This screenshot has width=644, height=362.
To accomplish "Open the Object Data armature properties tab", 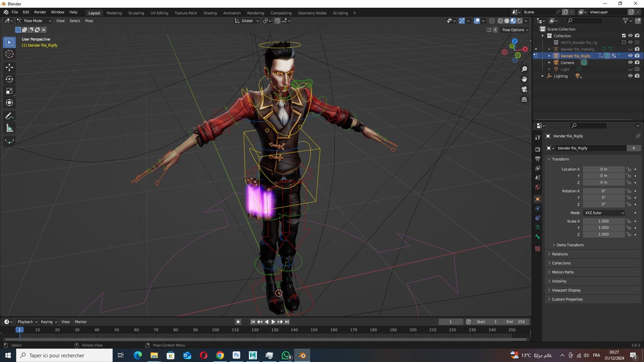I will [x=538, y=227].
